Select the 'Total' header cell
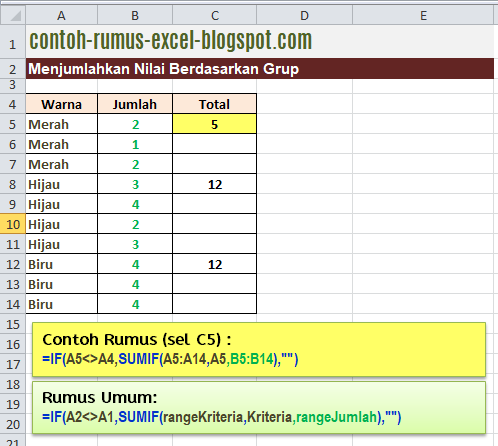Image resolution: width=498 pixels, height=446 pixels. [x=215, y=104]
